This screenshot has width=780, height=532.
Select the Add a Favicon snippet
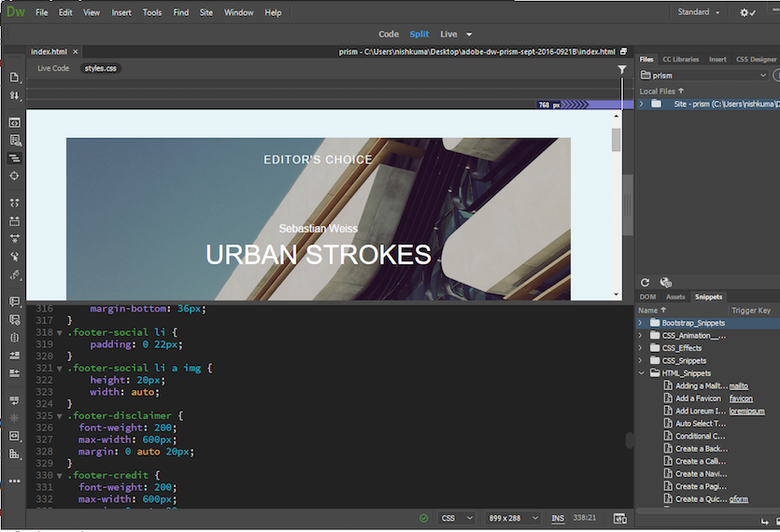(698, 399)
